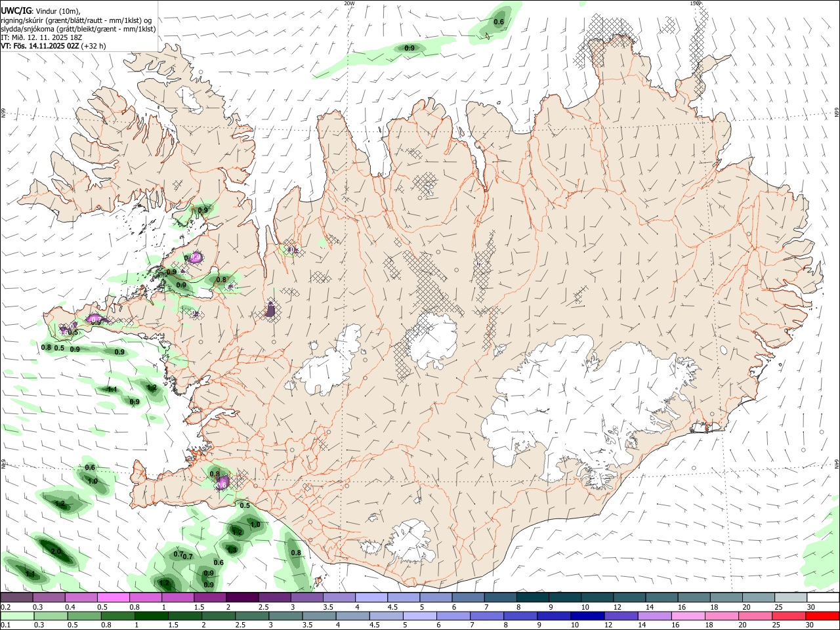840x630 pixels.
Task: Pick the upper legend swatch labeled 4
Action: (x=371, y=598)
